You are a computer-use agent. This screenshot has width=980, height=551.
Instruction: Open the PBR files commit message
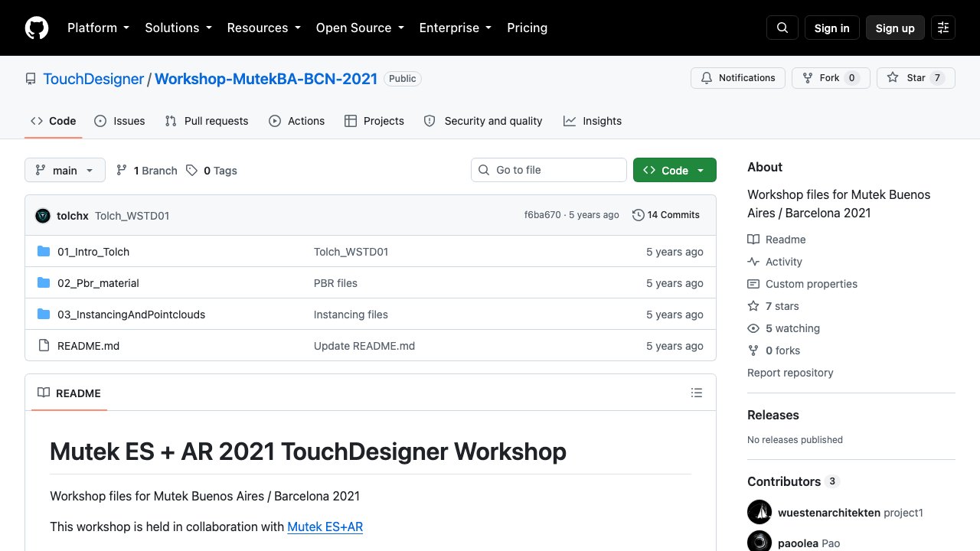pos(335,283)
